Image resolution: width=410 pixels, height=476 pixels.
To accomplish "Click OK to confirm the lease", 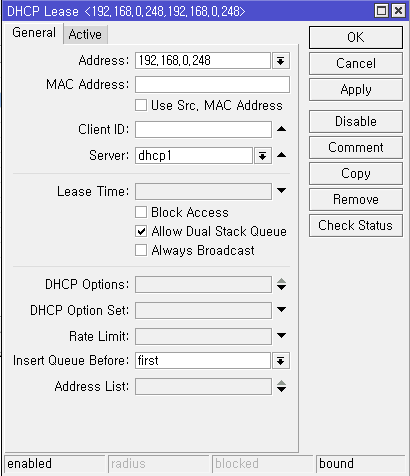I will pos(356,37).
